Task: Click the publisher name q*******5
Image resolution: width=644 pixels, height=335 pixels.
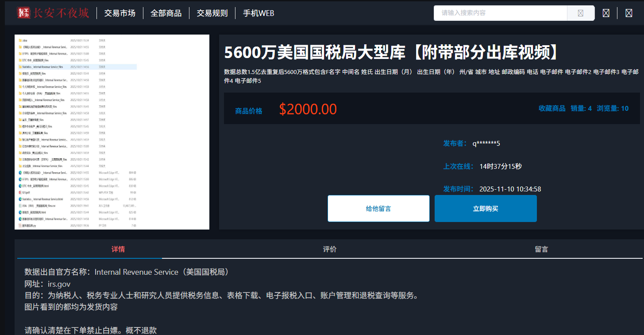Action: pyautogui.click(x=486, y=143)
